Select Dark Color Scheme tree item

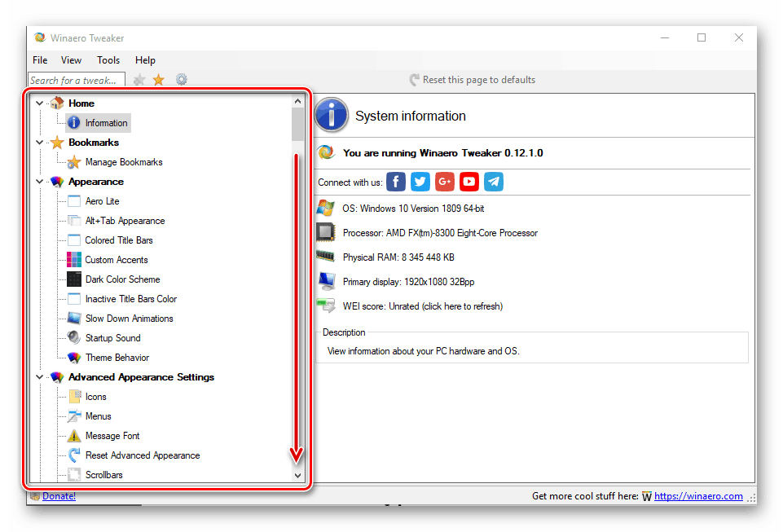(122, 279)
